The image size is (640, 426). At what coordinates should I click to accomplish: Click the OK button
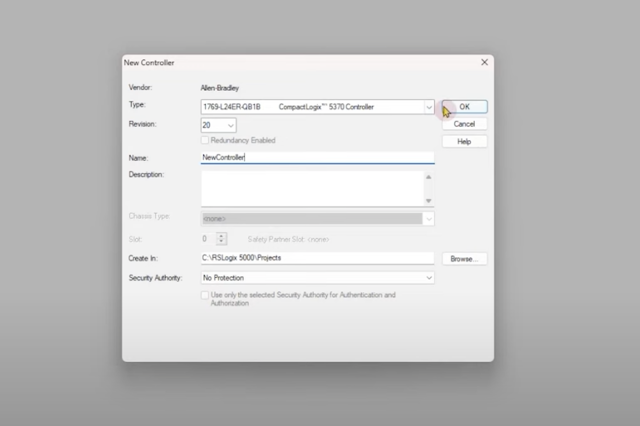465,107
